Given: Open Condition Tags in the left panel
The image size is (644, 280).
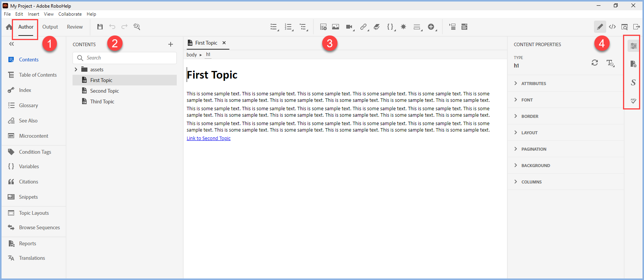Looking at the screenshot, I should [x=35, y=152].
